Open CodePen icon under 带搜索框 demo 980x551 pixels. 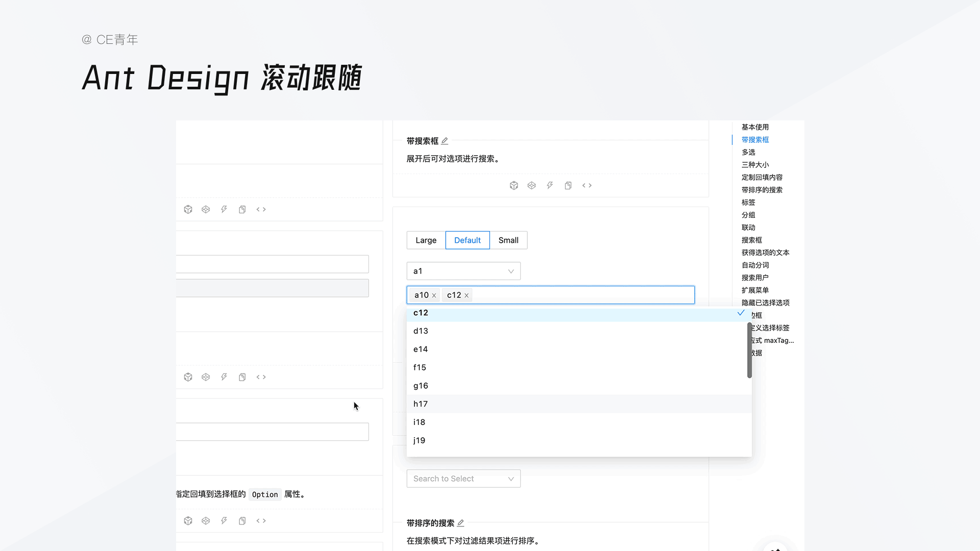coord(532,186)
